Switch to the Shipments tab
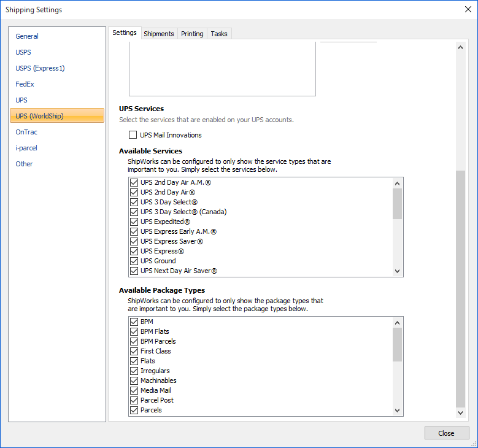The width and height of the screenshot is (478, 448). tap(158, 34)
